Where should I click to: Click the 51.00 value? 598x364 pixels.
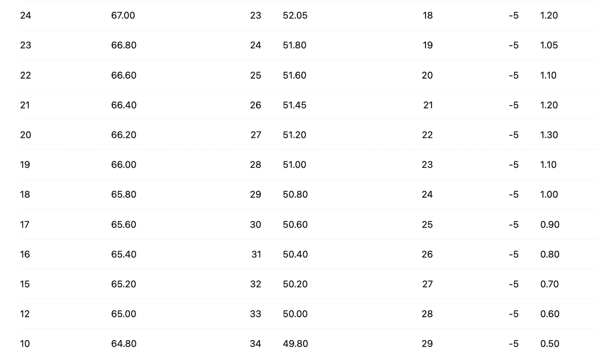pyautogui.click(x=295, y=165)
